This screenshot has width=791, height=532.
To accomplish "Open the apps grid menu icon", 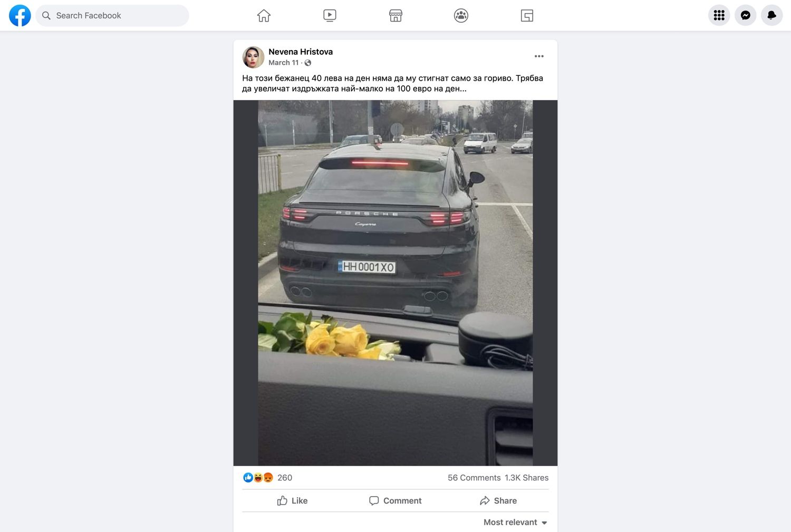I will [x=719, y=16].
